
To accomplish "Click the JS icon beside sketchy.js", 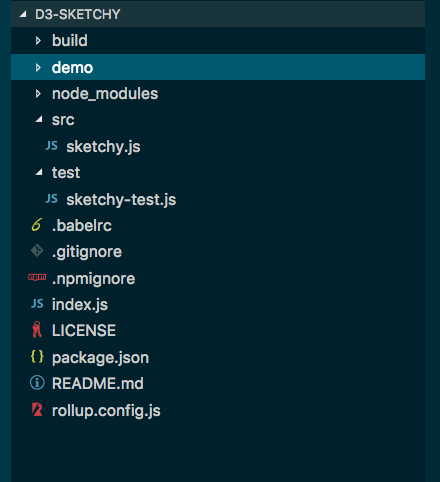I will click(52, 146).
